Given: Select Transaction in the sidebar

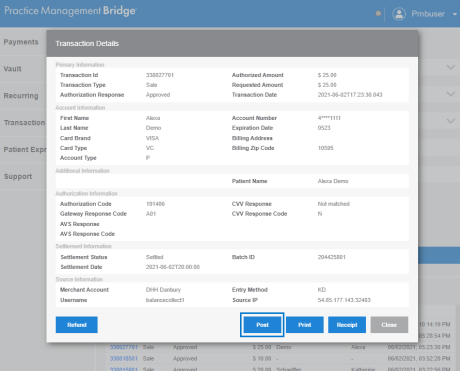Looking at the screenshot, I should [x=24, y=123].
